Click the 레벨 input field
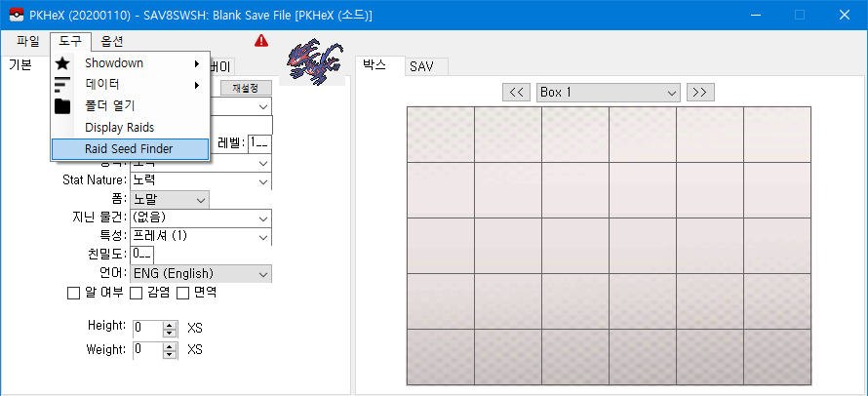868x396 pixels. (x=259, y=143)
